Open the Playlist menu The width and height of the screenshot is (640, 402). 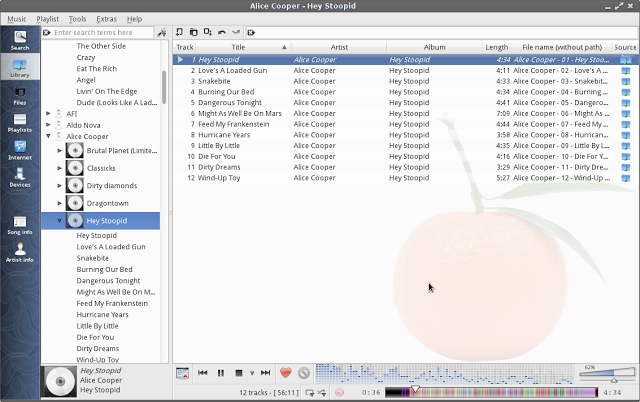[x=47, y=19]
